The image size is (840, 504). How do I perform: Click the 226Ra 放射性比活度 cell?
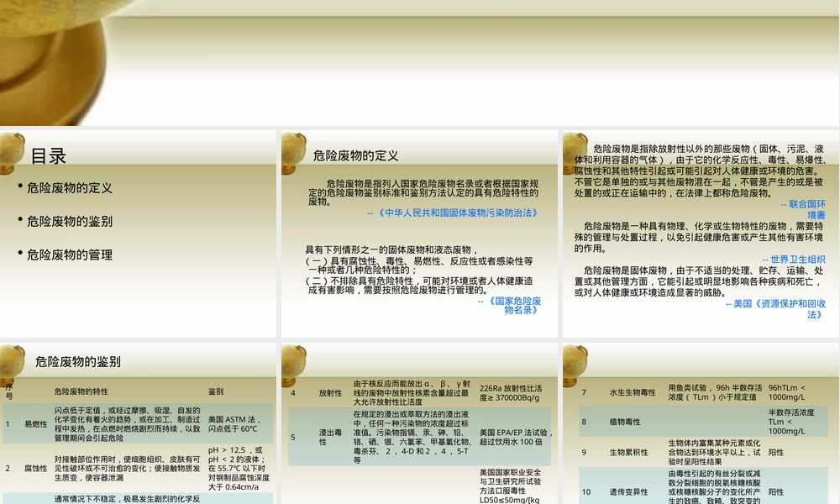click(511, 393)
